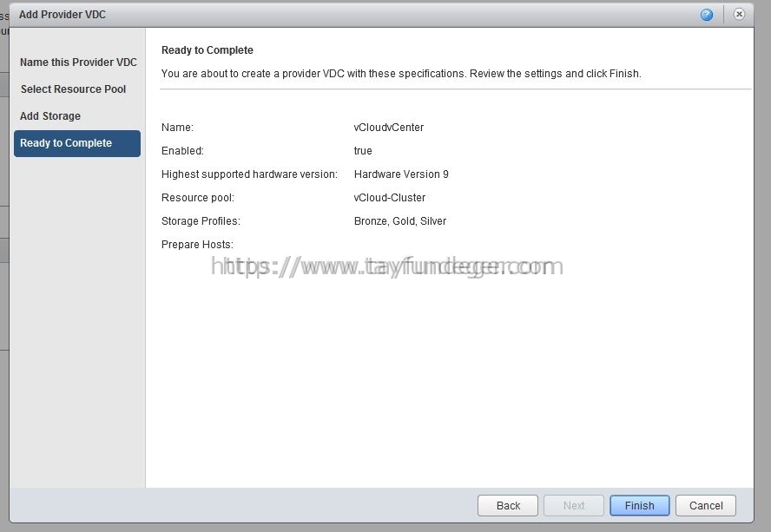The image size is (771, 532).
Task: Open the blue help question mark icon
Action: tap(707, 15)
